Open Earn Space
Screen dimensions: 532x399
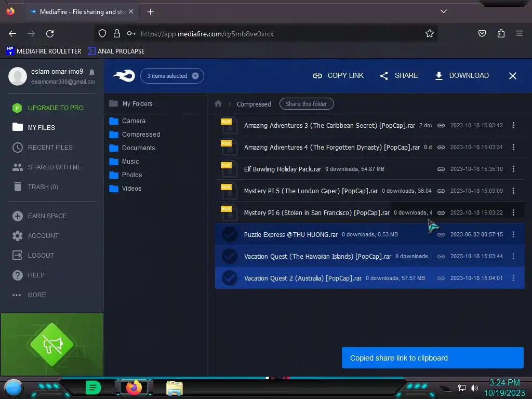[39, 216]
